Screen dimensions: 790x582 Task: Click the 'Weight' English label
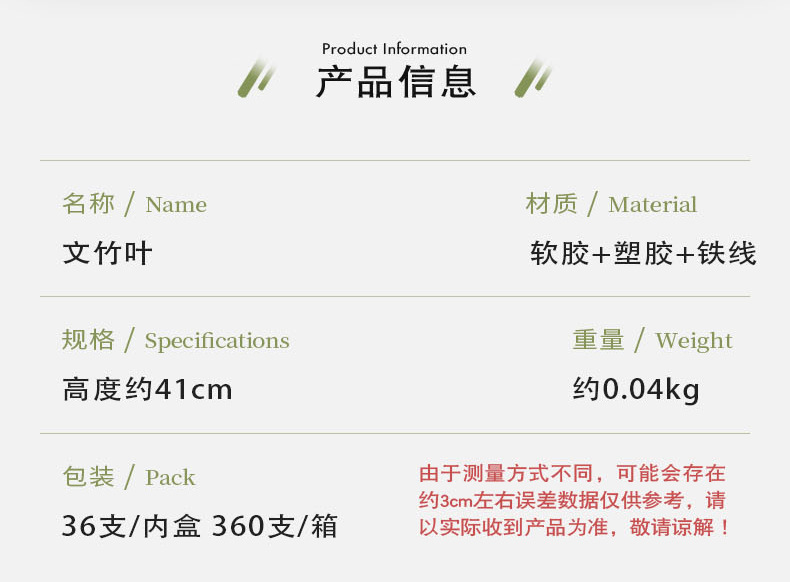694,341
